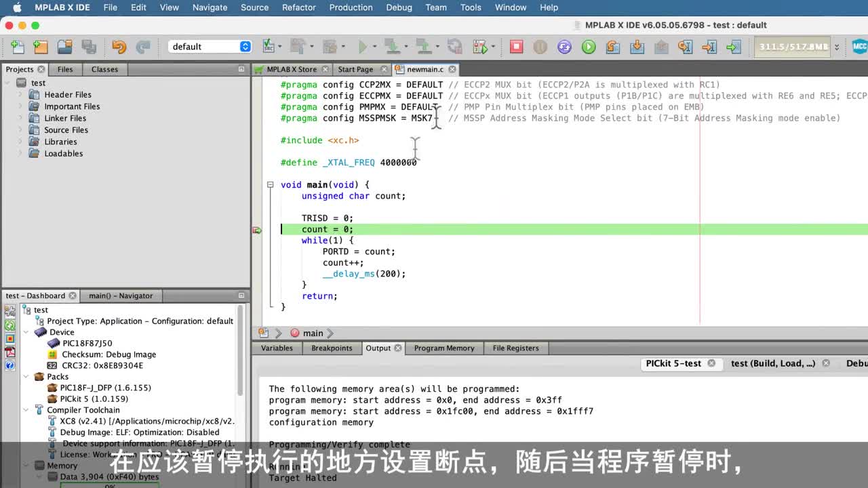Expand the Header Files folder

click(21, 95)
